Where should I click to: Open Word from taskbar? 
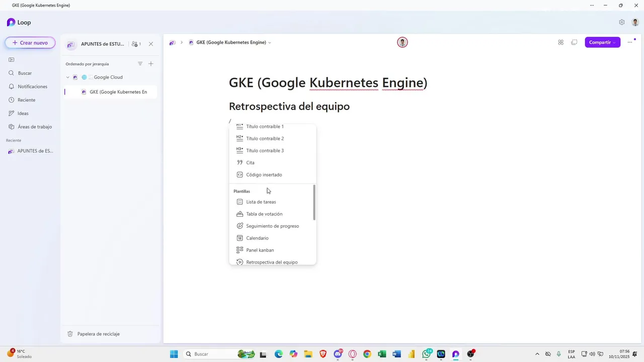click(x=396, y=354)
